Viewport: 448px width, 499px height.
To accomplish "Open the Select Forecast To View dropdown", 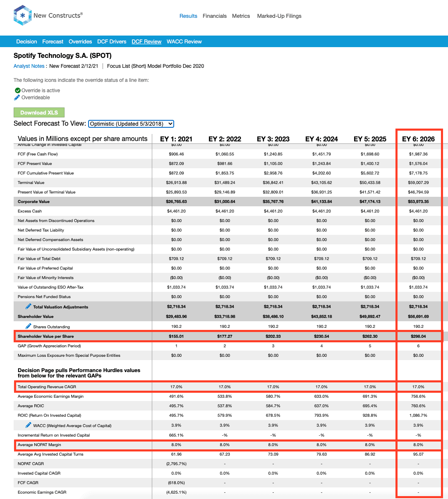I will point(131,124).
